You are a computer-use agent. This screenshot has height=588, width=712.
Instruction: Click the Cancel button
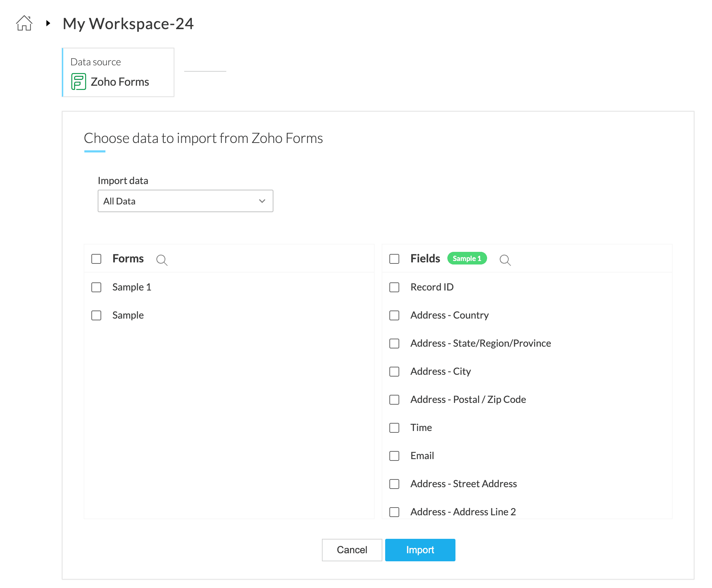352,550
